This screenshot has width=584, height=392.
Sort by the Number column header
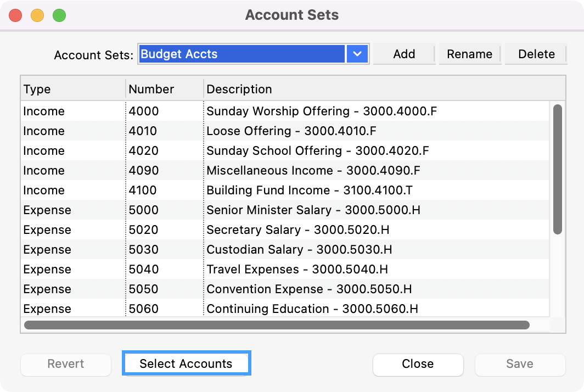pos(164,89)
